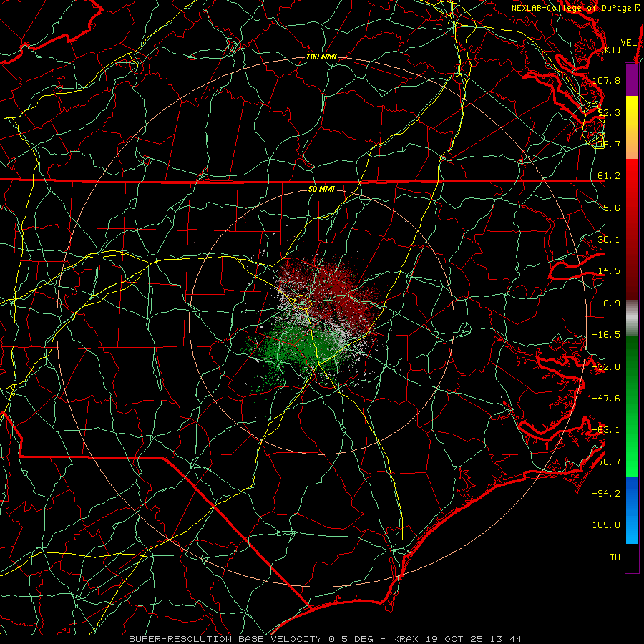Click the 107.8 legend value

(x=606, y=80)
